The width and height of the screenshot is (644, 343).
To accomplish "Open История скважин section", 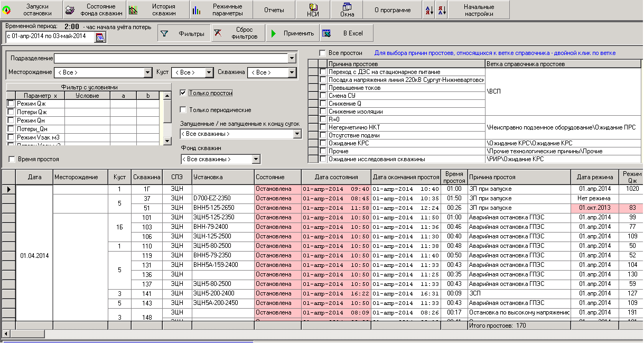I will pyautogui.click(x=157, y=10).
